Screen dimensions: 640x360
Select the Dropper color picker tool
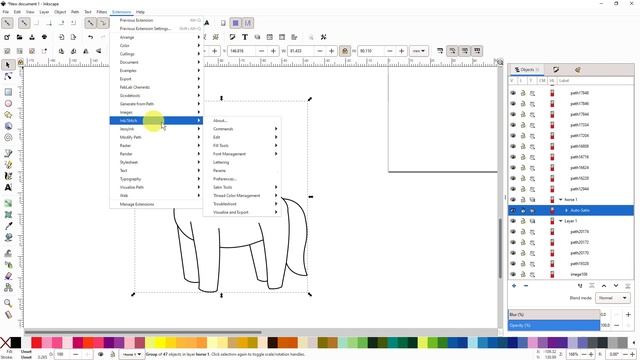(8, 226)
